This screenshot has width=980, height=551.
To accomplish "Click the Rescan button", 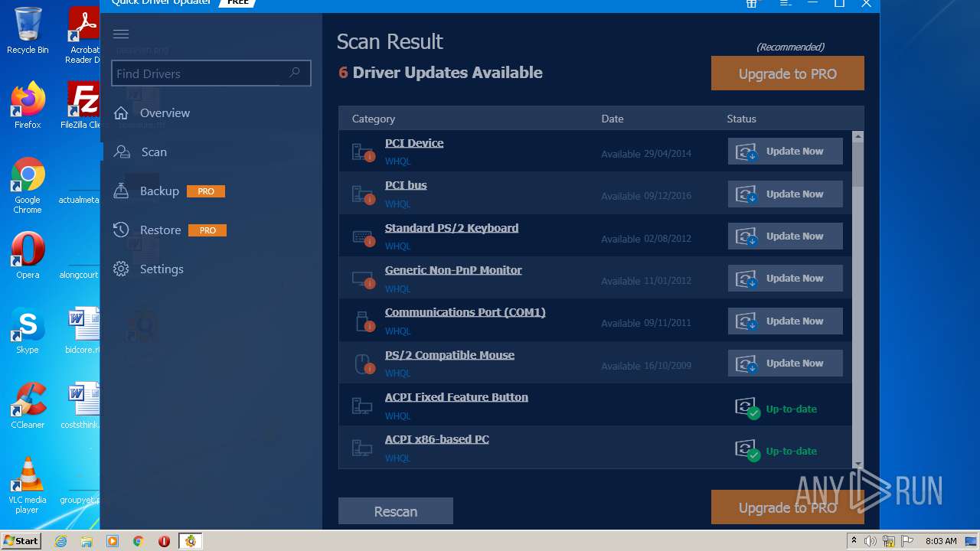I will 396,511.
